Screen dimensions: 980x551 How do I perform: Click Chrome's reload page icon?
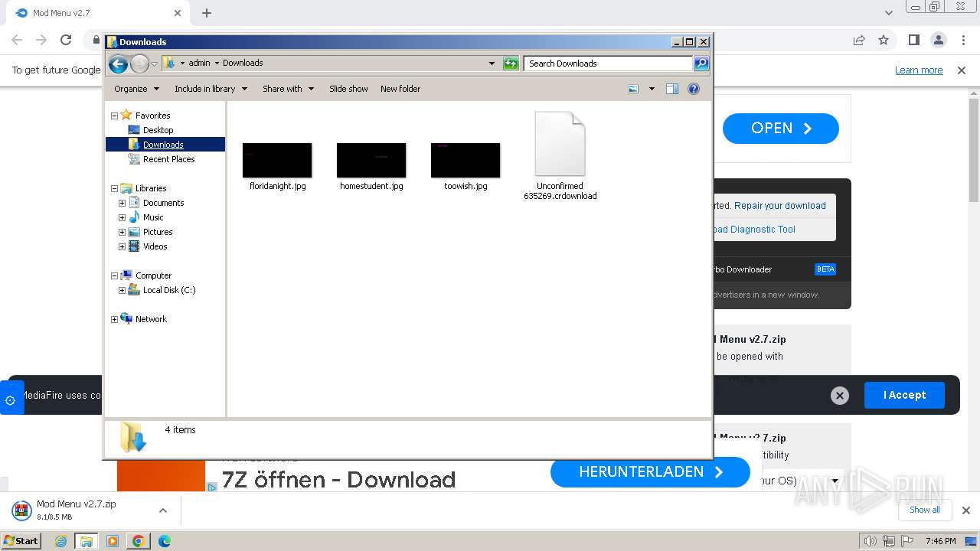(66, 40)
